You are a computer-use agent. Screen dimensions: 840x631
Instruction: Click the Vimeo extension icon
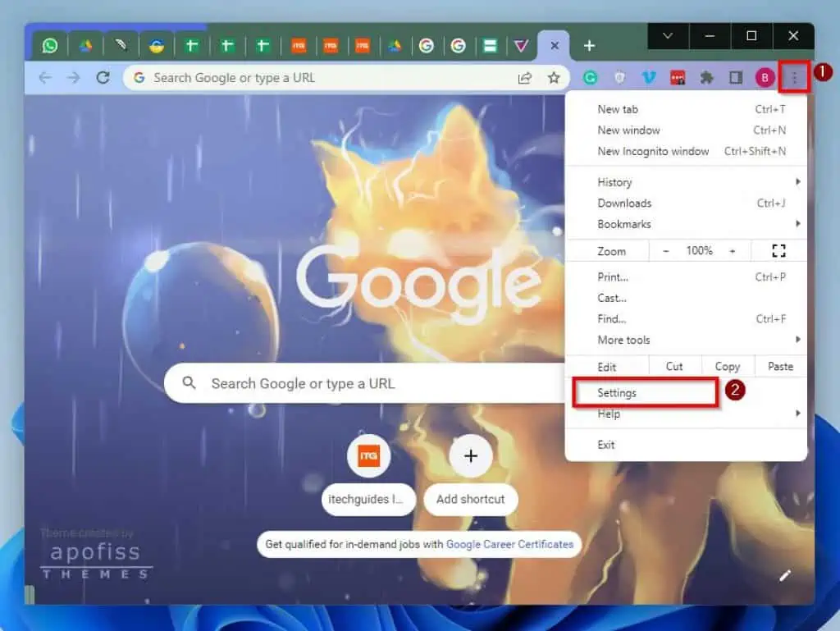pos(649,77)
